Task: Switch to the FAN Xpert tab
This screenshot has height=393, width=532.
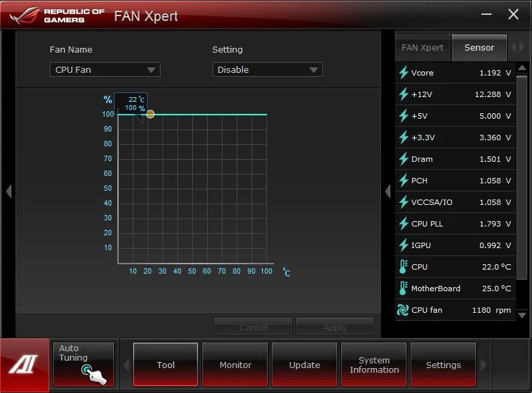Action: [x=422, y=48]
